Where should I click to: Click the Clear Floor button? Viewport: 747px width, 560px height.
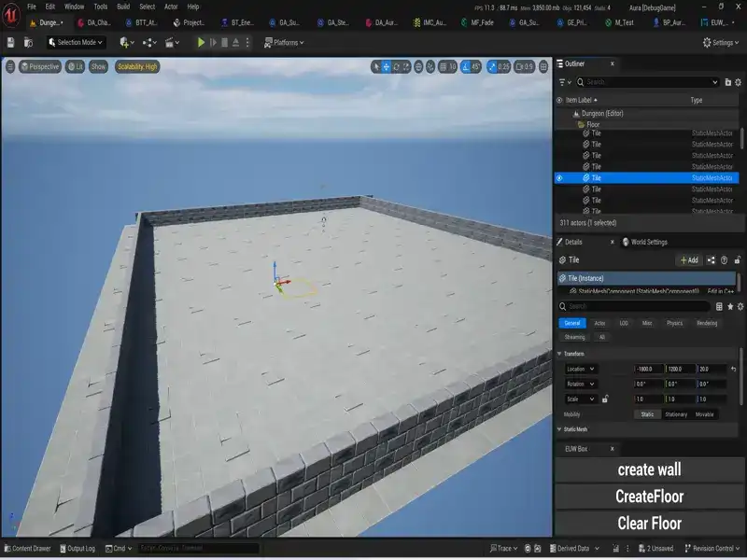point(649,523)
